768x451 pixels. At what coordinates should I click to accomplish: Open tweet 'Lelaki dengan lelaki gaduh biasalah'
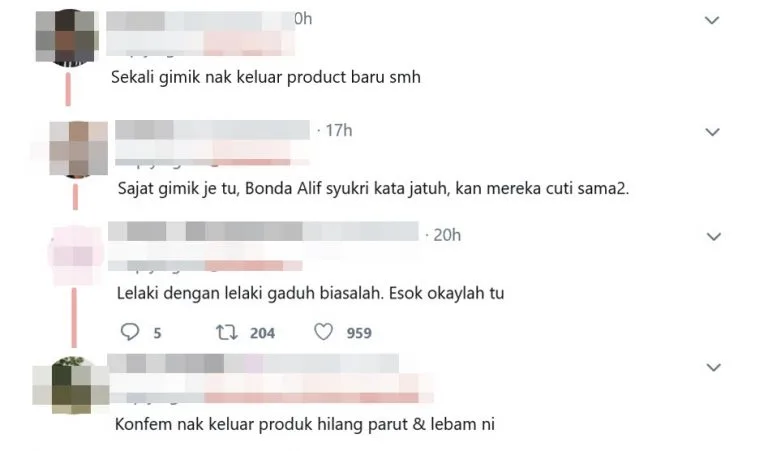point(310,293)
